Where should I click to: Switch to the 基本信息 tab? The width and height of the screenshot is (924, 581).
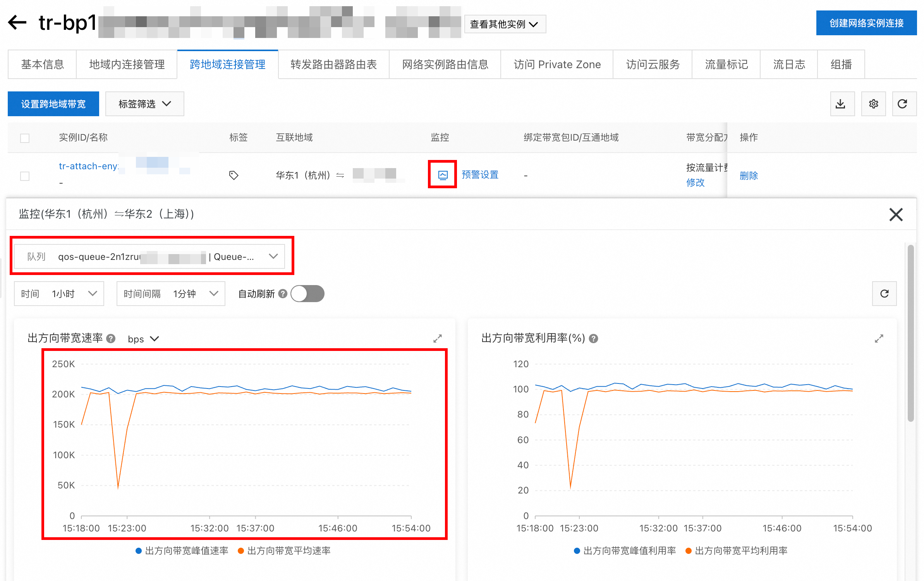(42, 64)
